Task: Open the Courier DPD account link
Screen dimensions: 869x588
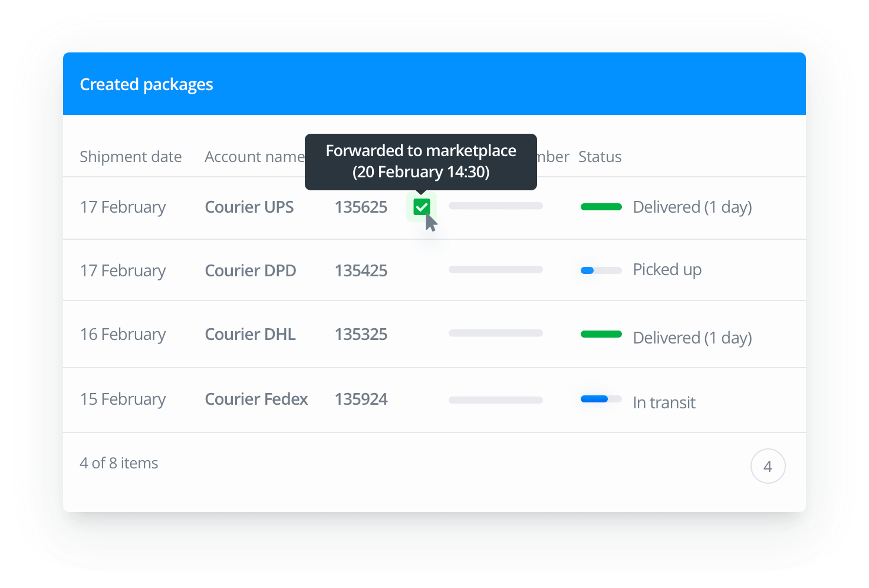Action: pos(250,271)
